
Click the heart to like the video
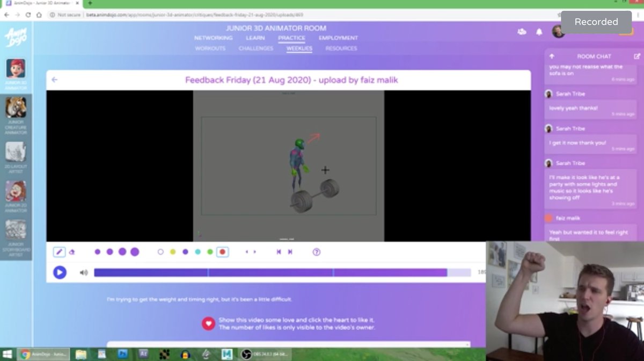(208, 323)
